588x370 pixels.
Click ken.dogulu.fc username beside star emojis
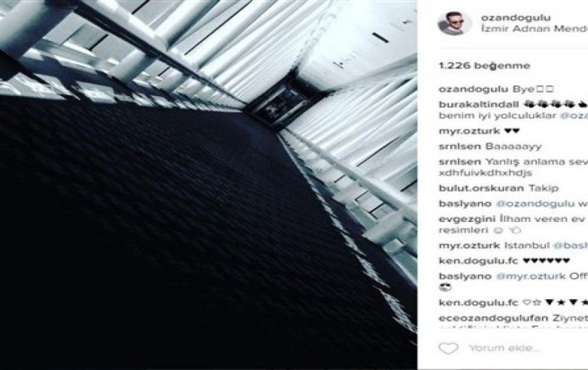coord(479,303)
